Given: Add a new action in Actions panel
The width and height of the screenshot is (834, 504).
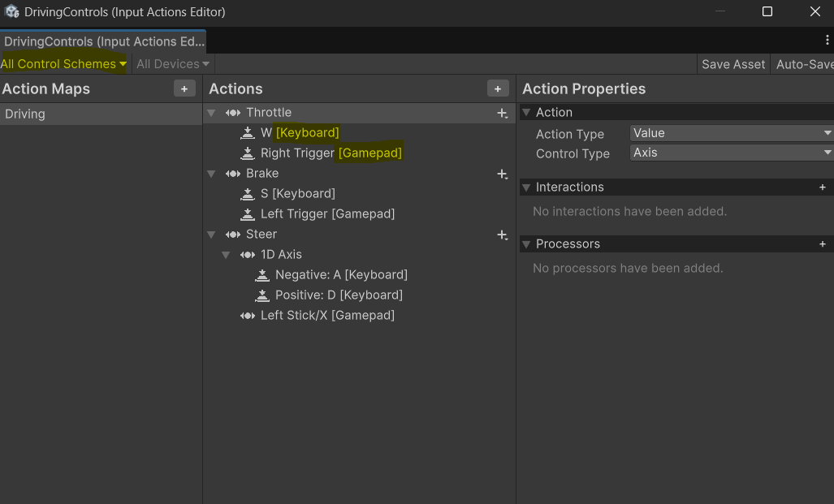Looking at the screenshot, I should [x=498, y=88].
